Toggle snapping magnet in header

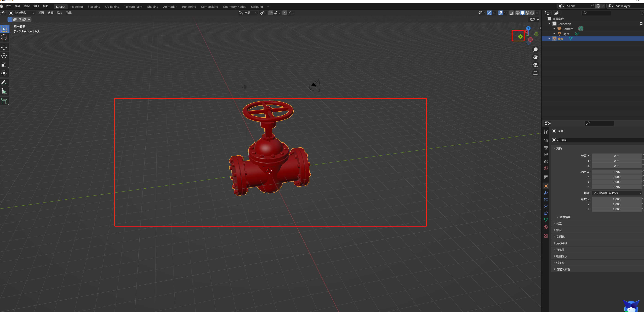pyautogui.click(x=271, y=13)
